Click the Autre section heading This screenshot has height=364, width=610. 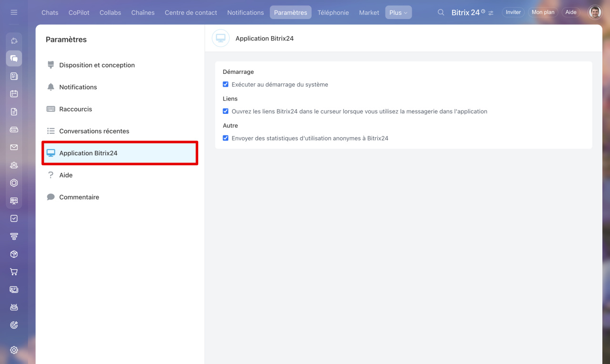[231, 126]
